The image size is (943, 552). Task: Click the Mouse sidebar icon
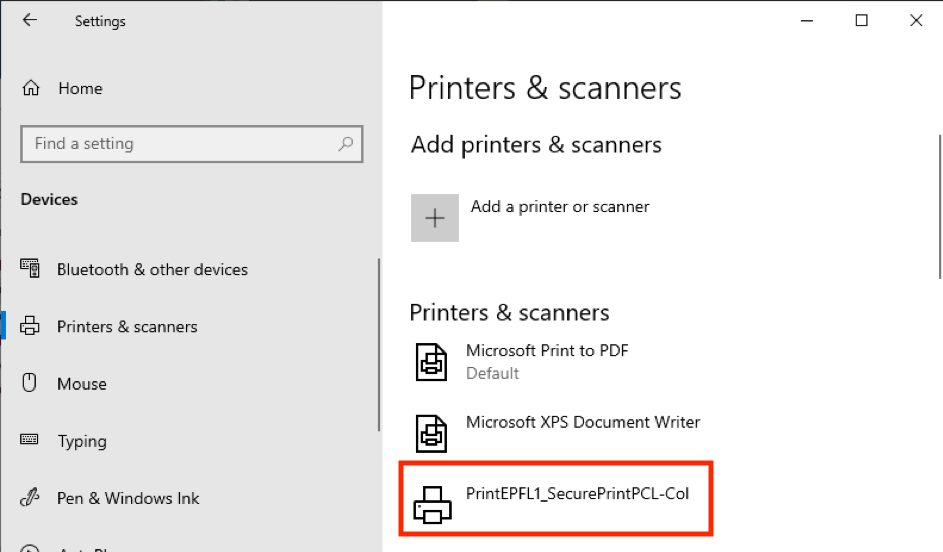click(29, 382)
